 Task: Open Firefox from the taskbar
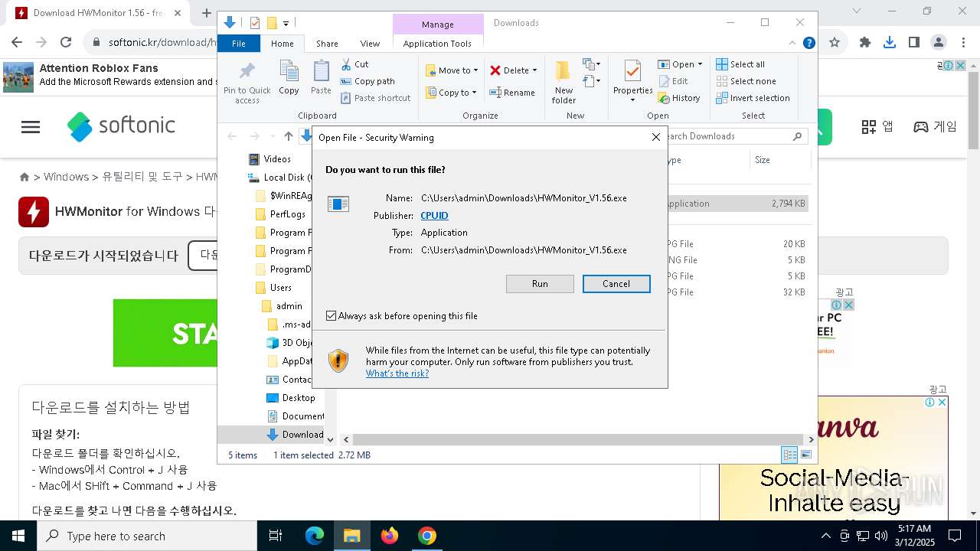click(390, 536)
